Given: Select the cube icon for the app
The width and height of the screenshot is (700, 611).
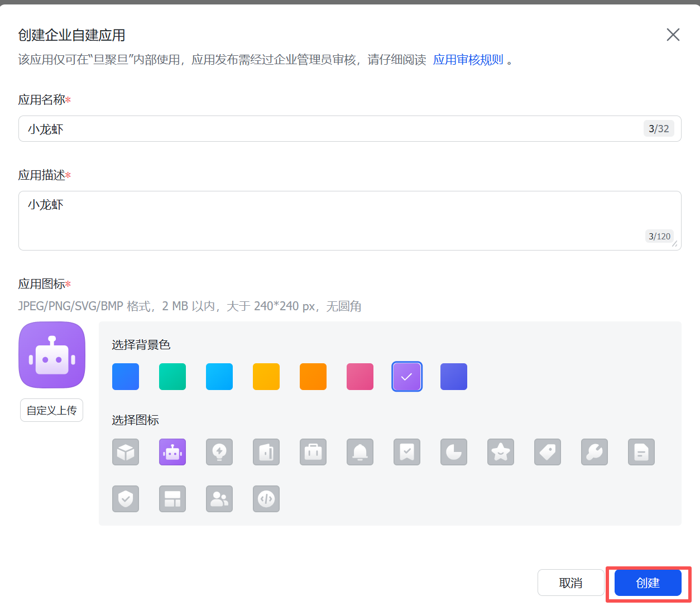Looking at the screenshot, I should point(126,452).
